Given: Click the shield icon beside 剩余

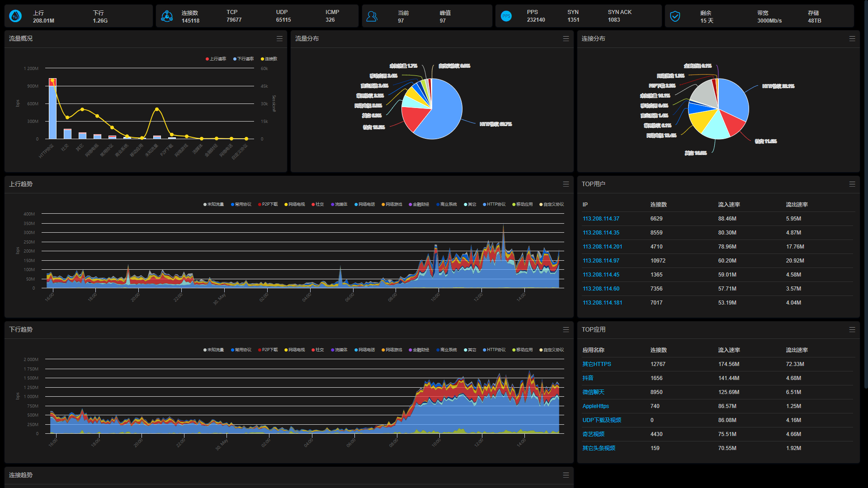Looking at the screenshot, I should pyautogui.click(x=675, y=16).
